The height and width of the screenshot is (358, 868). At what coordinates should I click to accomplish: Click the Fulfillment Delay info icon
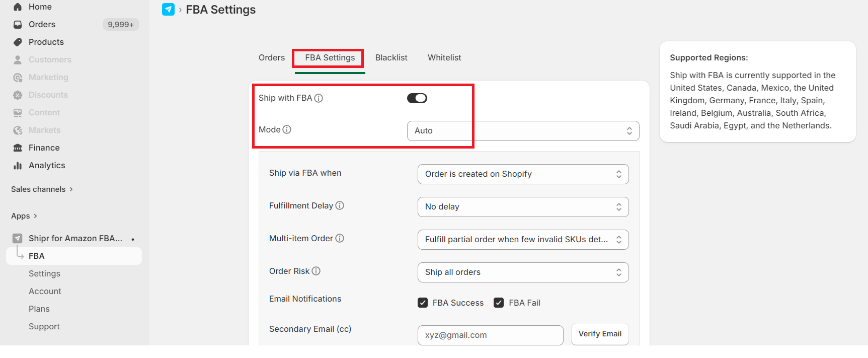340,205
